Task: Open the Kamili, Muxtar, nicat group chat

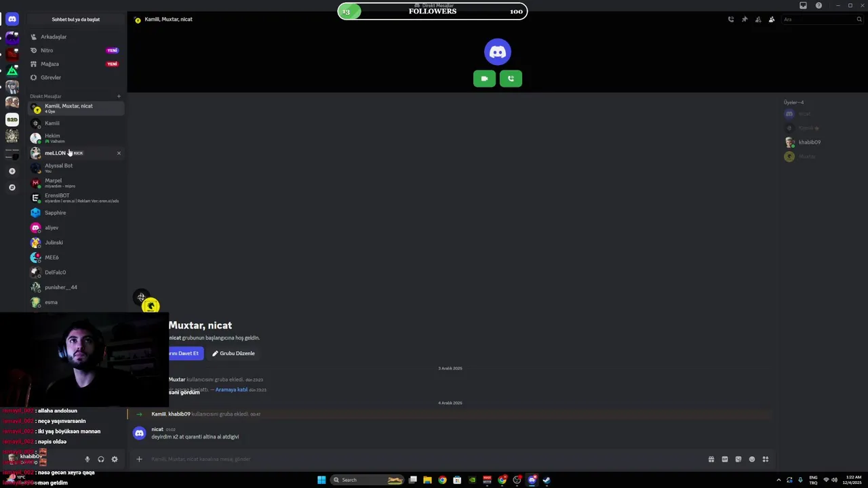Action: 75,108
